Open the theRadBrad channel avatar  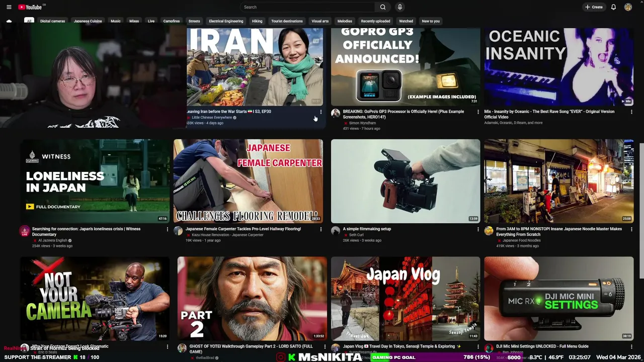click(182, 348)
